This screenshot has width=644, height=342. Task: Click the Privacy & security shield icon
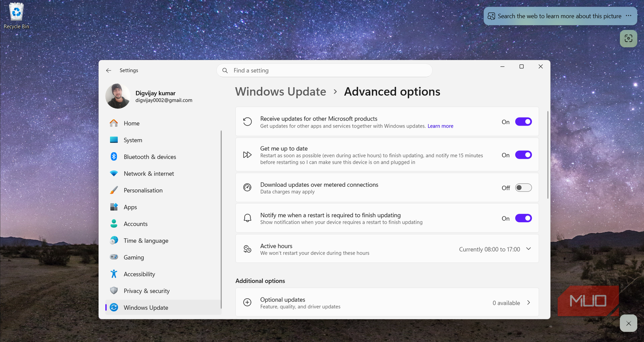pyautogui.click(x=114, y=291)
